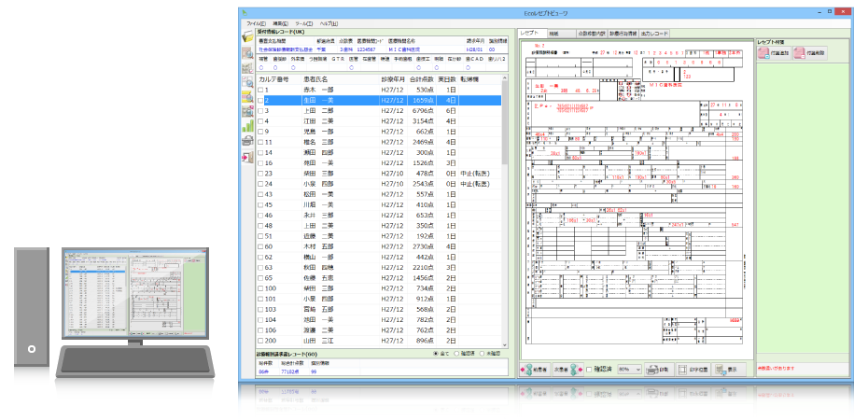Click the 印字位置 print position button
Viewport: 868px width, 420px height.
(x=693, y=370)
